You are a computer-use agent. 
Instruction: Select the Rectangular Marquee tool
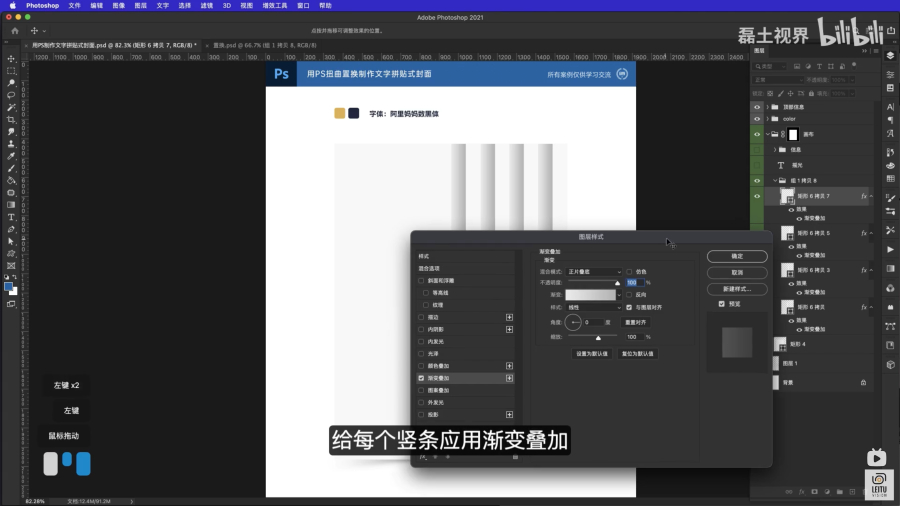click(x=11, y=71)
